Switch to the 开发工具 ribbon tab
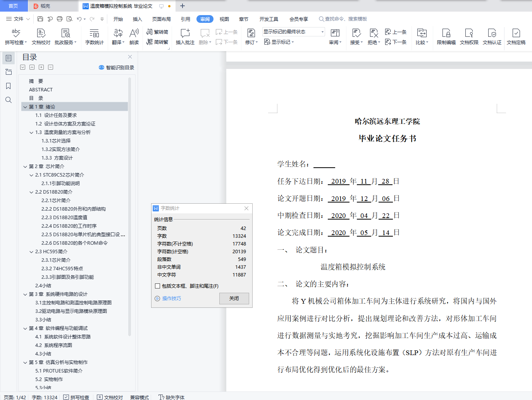This screenshot has width=532, height=400. coord(269,19)
